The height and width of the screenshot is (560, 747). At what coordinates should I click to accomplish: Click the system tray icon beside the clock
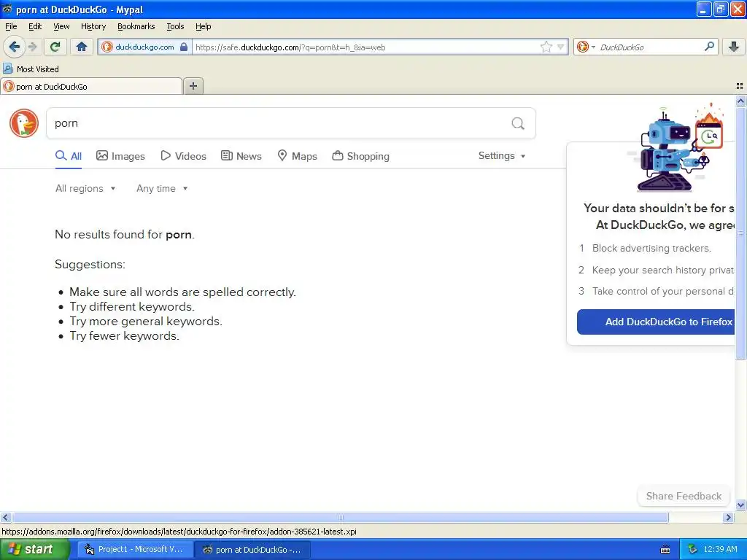[x=693, y=549]
